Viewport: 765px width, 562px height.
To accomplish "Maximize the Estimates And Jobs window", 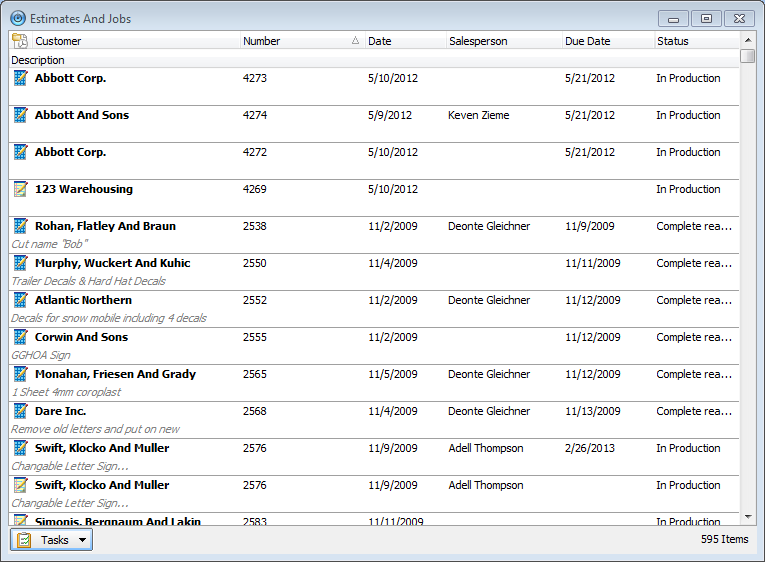I will click(x=706, y=18).
